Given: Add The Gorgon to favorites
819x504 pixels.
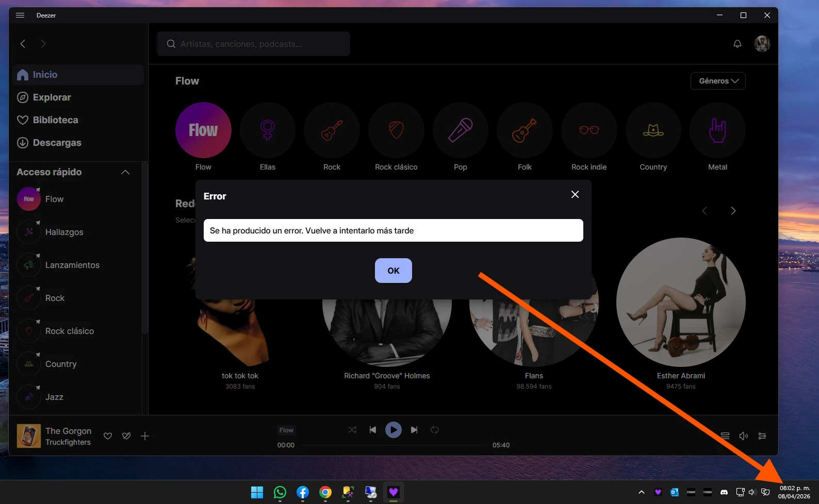Looking at the screenshot, I should click(108, 436).
